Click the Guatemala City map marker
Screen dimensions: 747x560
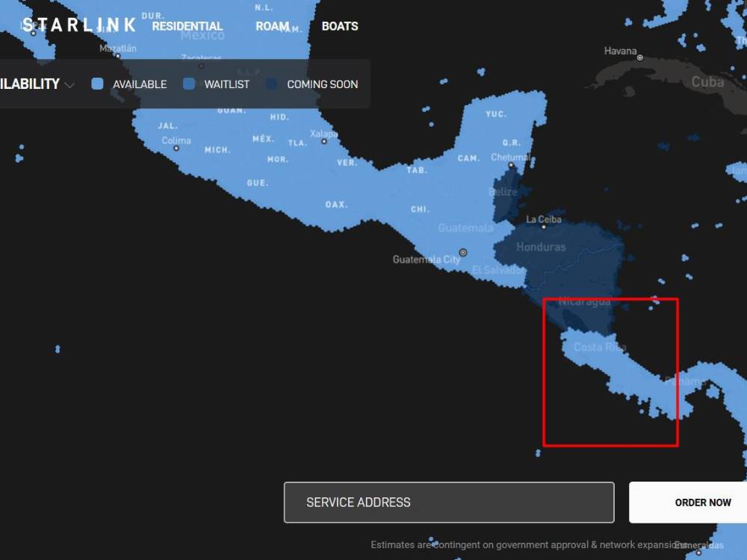point(463,252)
